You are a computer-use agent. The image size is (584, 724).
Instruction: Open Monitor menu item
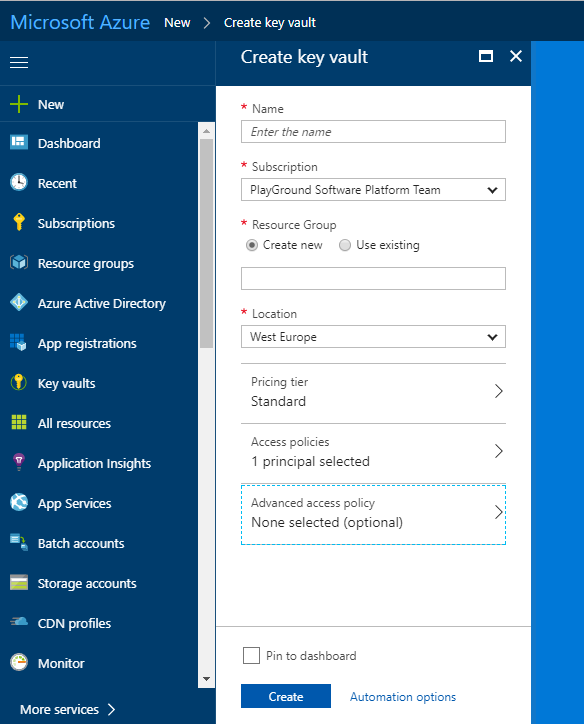(61, 664)
